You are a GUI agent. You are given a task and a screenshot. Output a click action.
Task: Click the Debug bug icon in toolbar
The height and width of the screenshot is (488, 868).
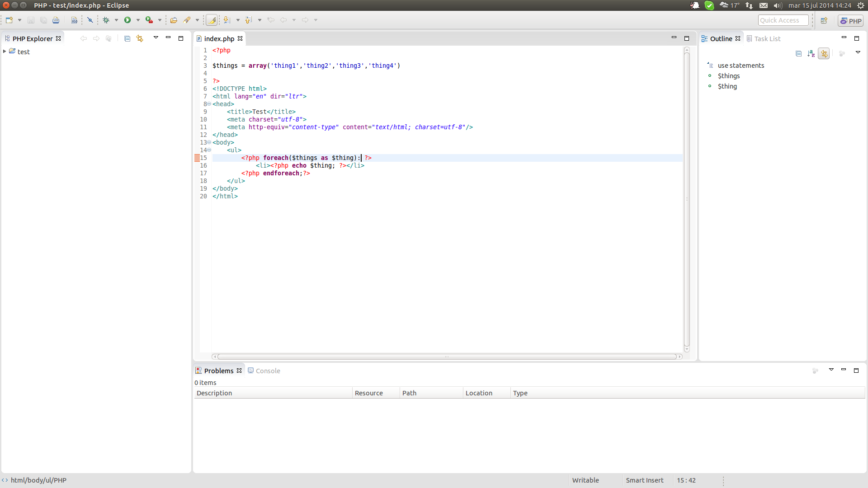click(106, 20)
